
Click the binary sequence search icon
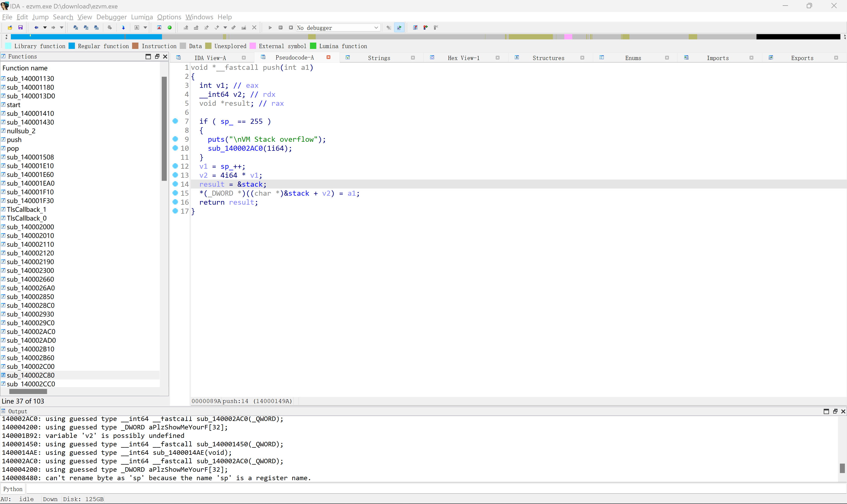tap(97, 28)
